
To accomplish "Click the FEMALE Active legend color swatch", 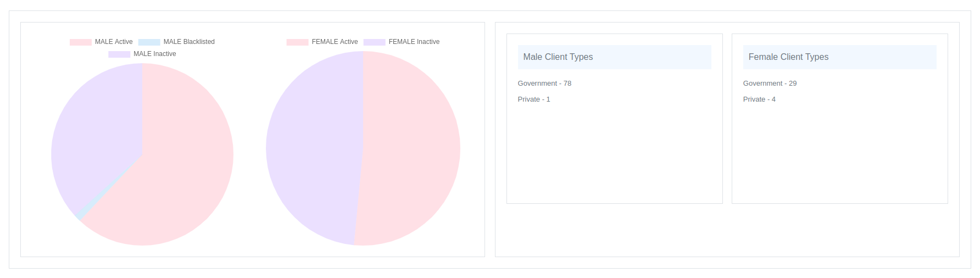I will [x=297, y=42].
